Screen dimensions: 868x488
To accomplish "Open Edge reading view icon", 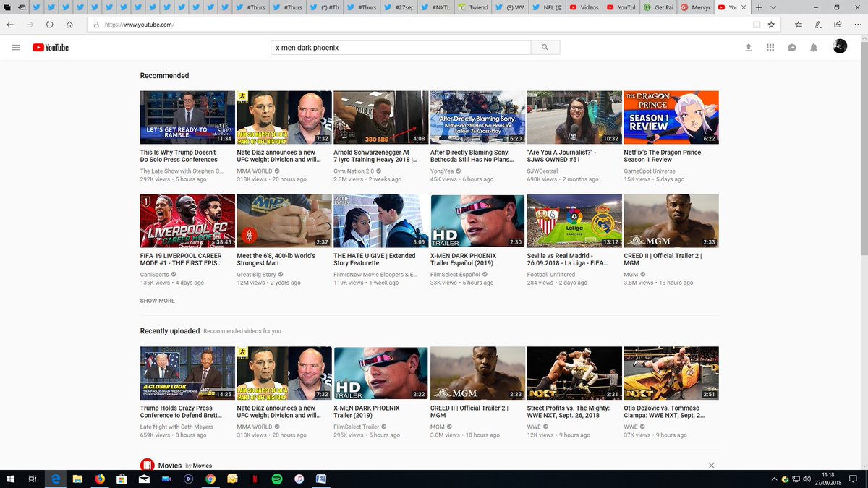I will point(757,24).
